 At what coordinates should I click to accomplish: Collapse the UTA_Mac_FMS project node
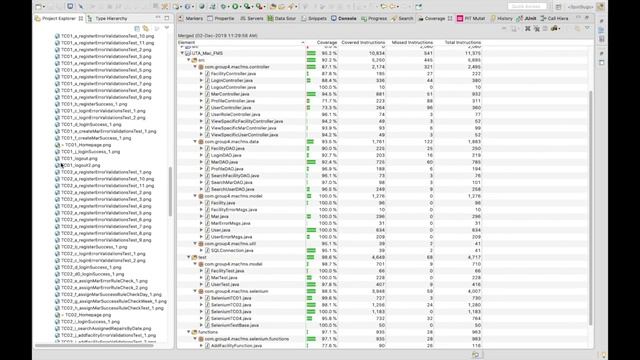coord(182,53)
